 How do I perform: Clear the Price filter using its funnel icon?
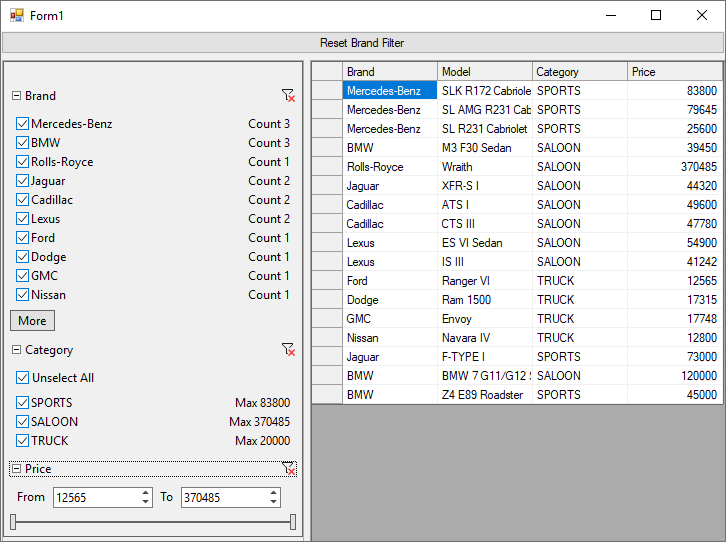click(288, 468)
